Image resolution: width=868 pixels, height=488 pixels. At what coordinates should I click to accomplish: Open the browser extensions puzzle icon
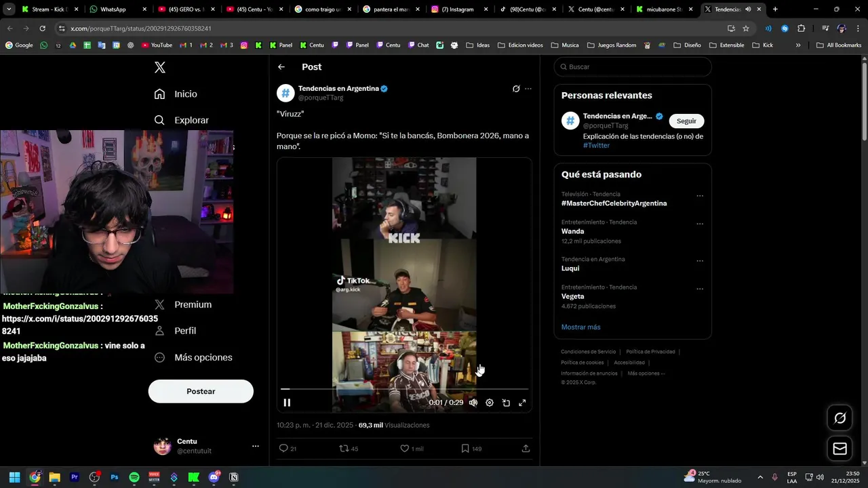click(x=802, y=28)
